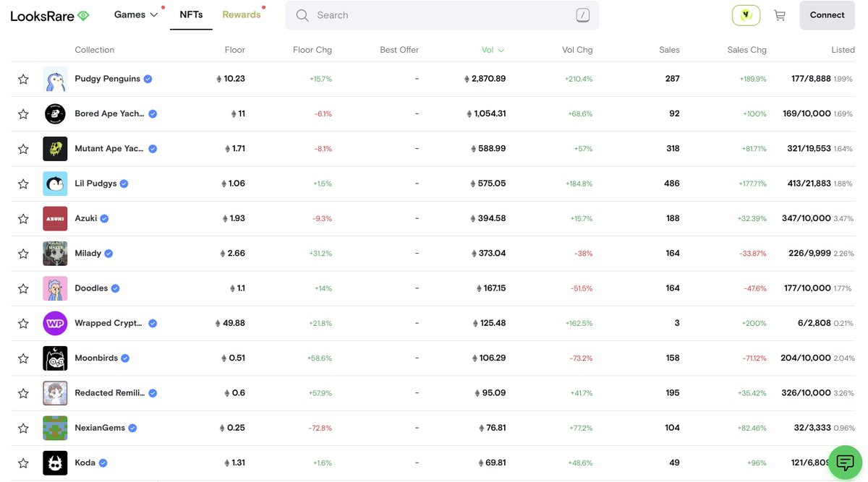
Task: Open the LooksRare home logo
Action: (x=50, y=15)
